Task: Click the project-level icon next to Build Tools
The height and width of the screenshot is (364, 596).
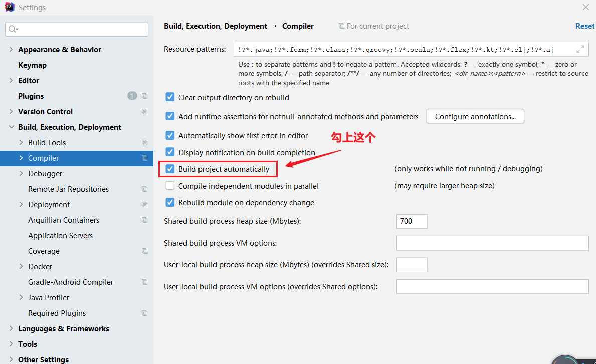Action: pos(144,143)
